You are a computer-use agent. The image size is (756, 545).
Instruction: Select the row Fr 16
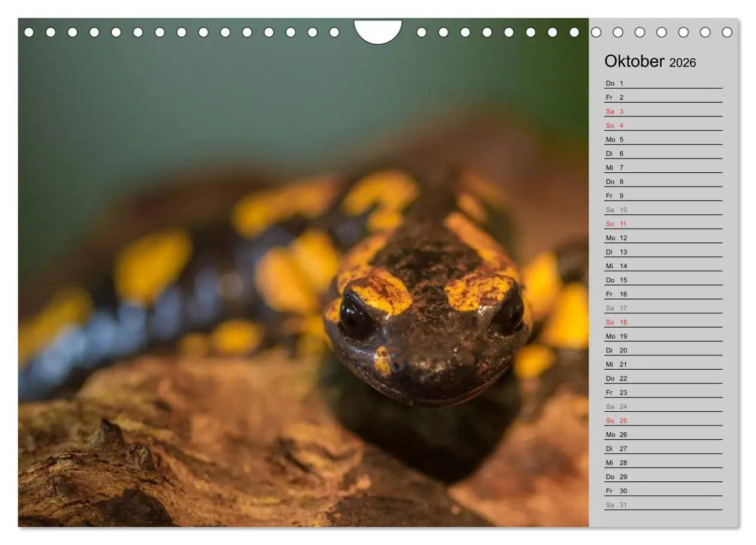(663, 294)
